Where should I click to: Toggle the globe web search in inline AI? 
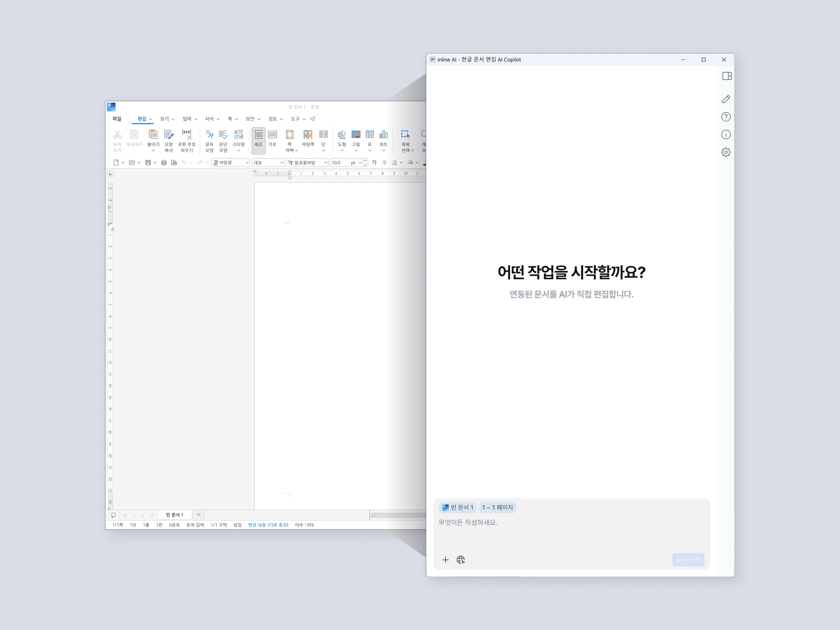pos(461,560)
